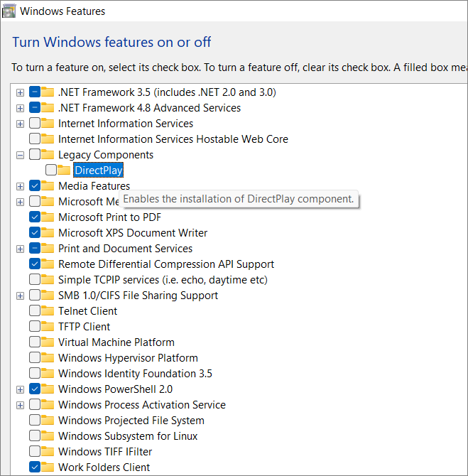468x476 pixels.
Task: Check Windows Hypervisor Platform checkbox
Action: (x=35, y=357)
